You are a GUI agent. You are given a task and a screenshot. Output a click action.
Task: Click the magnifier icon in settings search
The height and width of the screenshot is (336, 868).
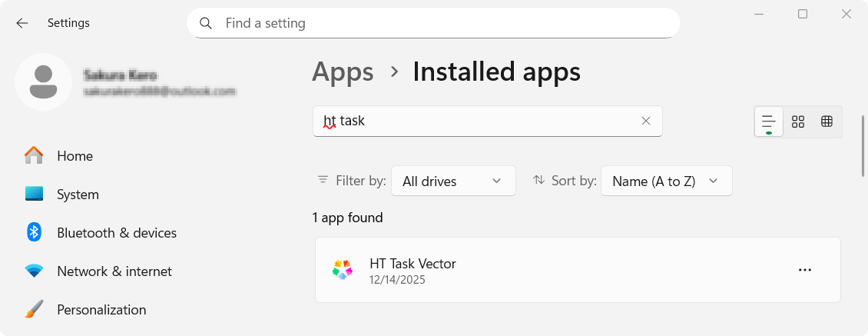coord(206,23)
